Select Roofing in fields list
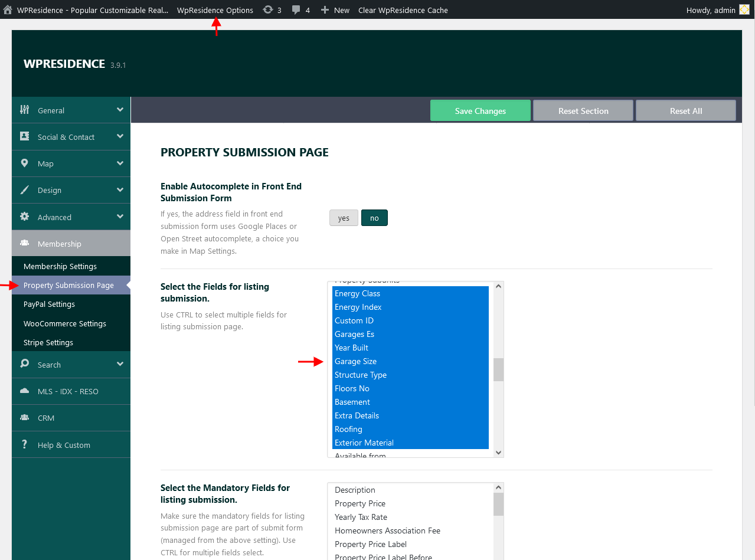The image size is (755, 560). click(x=410, y=429)
